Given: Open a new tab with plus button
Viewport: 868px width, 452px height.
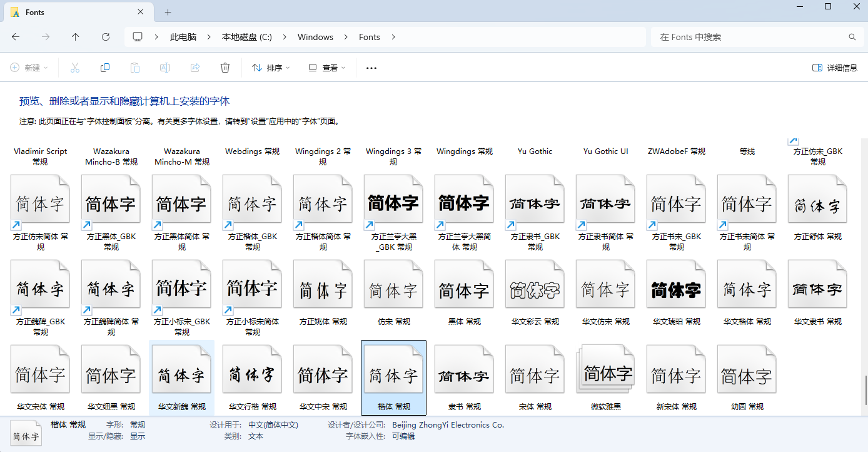Looking at the screenshot, I should click(168, 13).
